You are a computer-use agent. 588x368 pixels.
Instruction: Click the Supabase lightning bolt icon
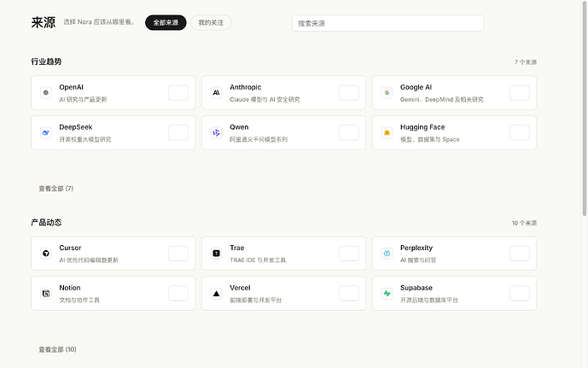pyautogui.click(x=387, y=294)
